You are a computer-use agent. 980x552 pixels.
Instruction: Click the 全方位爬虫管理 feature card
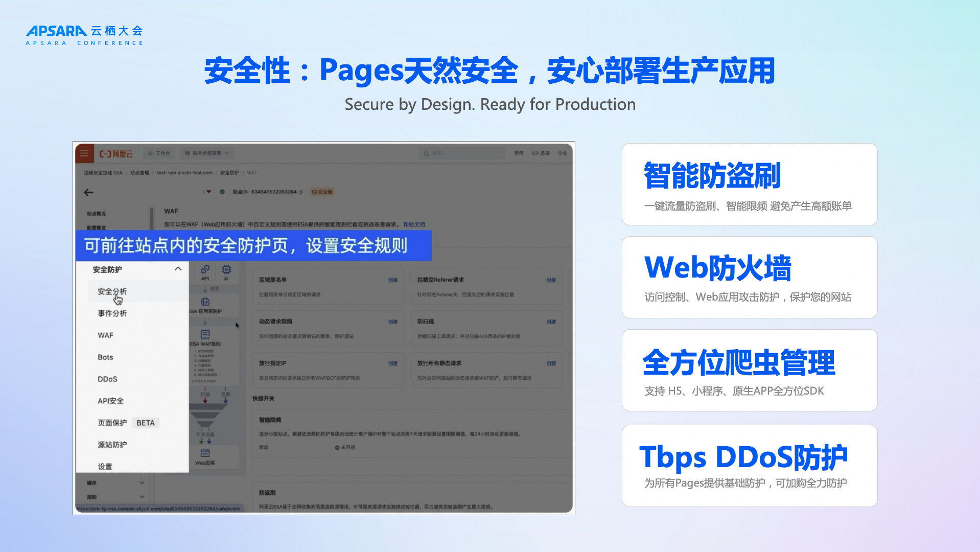pos(750,370)
